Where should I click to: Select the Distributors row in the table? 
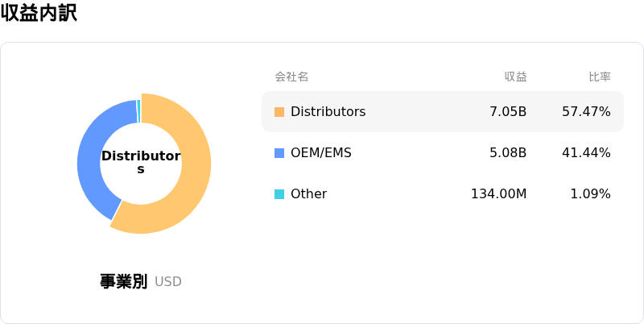443,112
